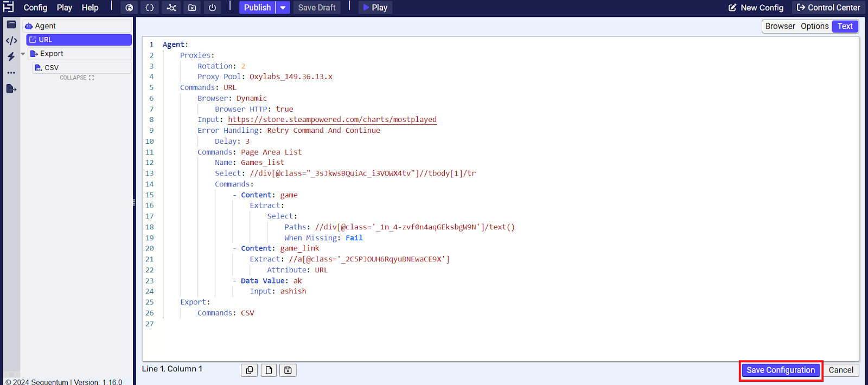Viewport: 868px width, 385px height.
Task: Click 'Browser: Dynamic' text
Action: pos(232,98)
